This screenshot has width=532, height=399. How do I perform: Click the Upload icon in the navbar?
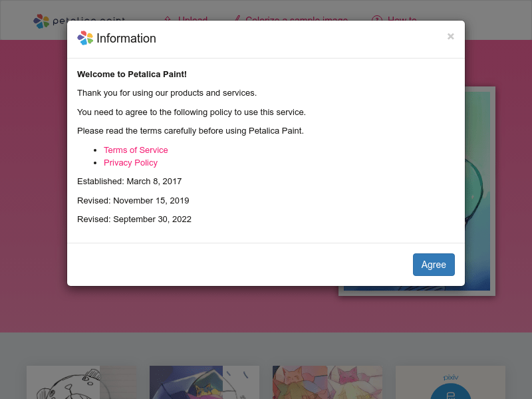click(168, 19)
